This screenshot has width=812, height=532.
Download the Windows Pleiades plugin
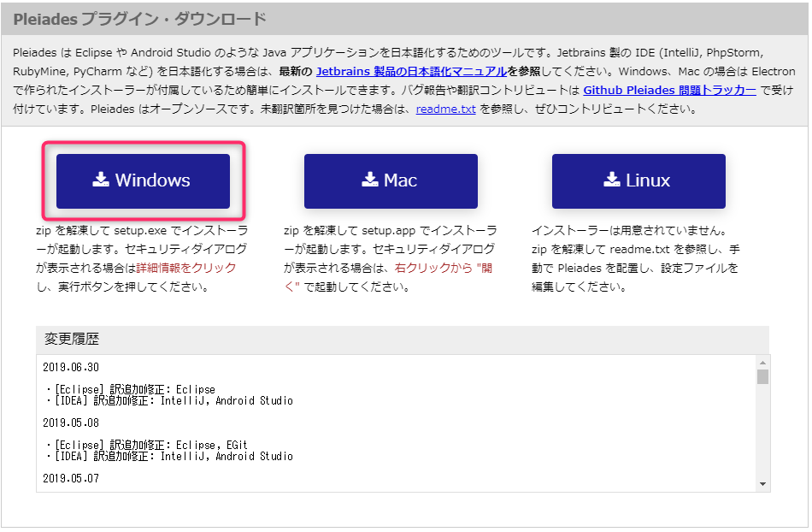click(143, 181)
